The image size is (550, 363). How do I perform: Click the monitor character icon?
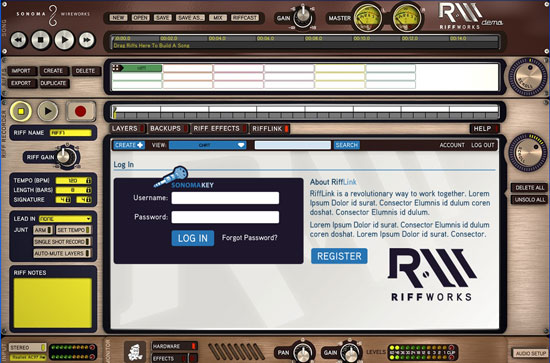coord(135,352)
